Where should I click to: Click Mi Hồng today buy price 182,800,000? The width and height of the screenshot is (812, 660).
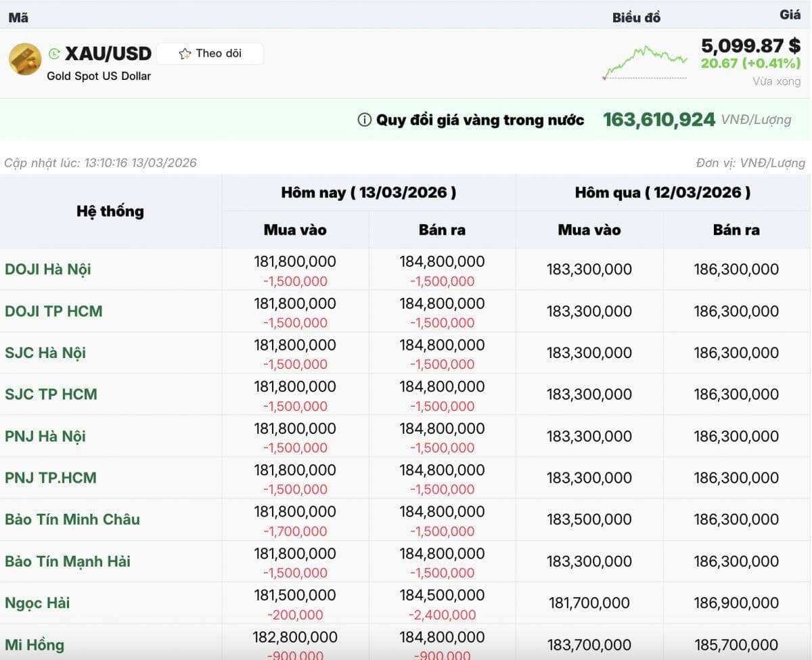pyautogui.click(x=295, y=637)
